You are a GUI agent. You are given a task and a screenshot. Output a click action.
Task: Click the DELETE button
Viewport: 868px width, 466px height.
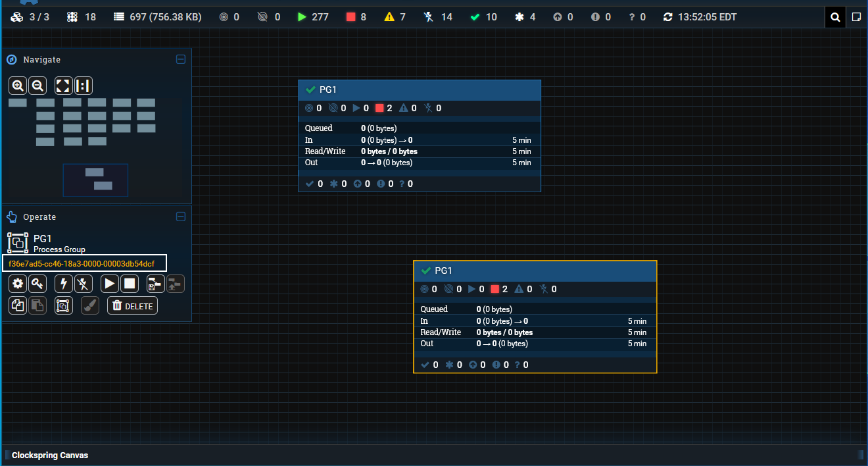point(132,306)
